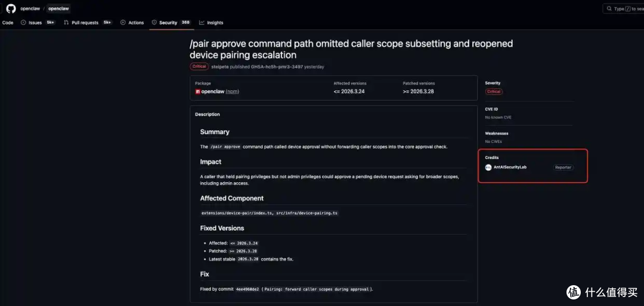The image size is (644, 306).
Task: Click the steipete author link
Action: tap(219, 67)
